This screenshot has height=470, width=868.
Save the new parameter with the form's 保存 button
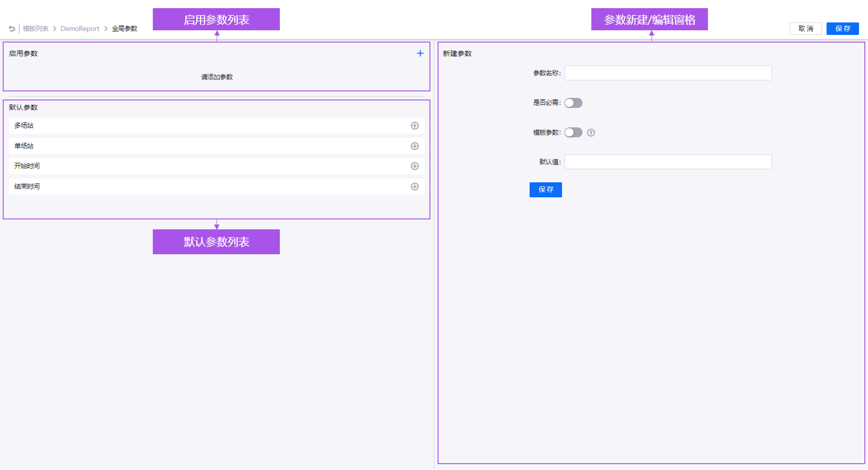546,190
